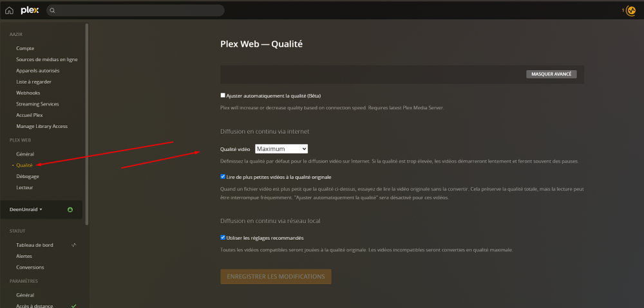Click Enregistrer les modifications button
This screenshot has height=308, width=644.
(x=276, y=276)
